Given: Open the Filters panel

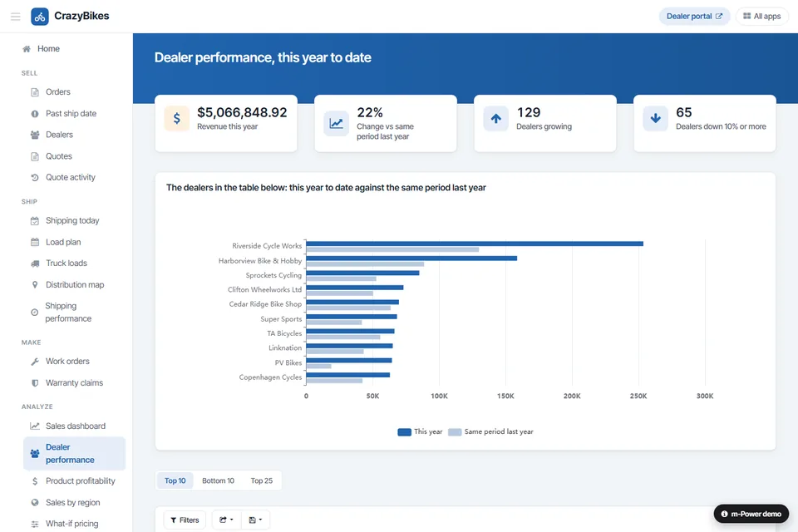Looking at the screenshot, I should pos(185,520).
